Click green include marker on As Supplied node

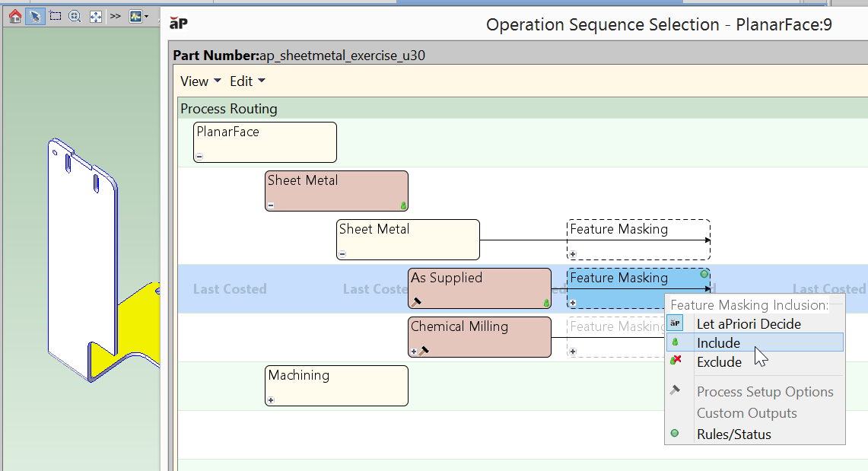point(546,303)
